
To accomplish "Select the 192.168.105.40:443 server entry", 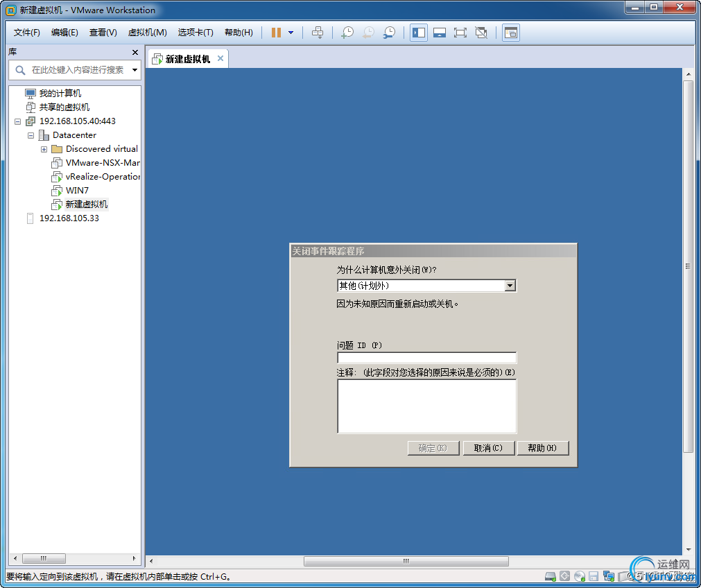I will 78,121.
